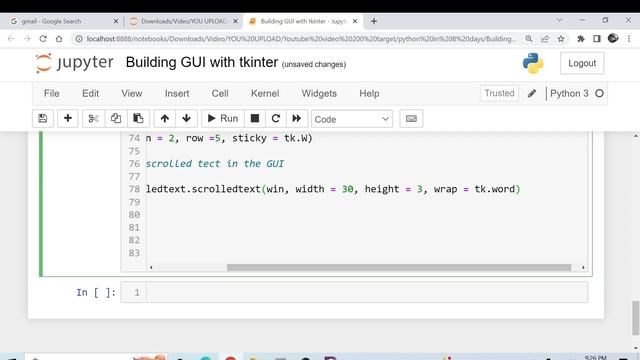The width and height of the screenshot is (640, 360).
Task: Open the Help menu
Action: coord(369,93)
